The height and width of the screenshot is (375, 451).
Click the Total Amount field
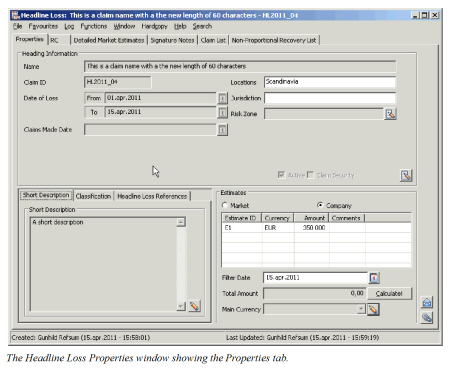click(x=315, y=294)
